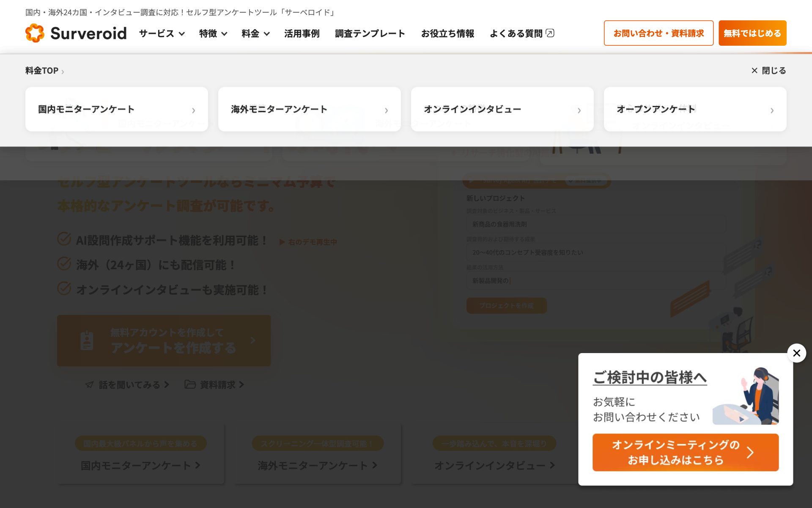Click the chevron on 国内モニターアンケート card

coord(193,110)
